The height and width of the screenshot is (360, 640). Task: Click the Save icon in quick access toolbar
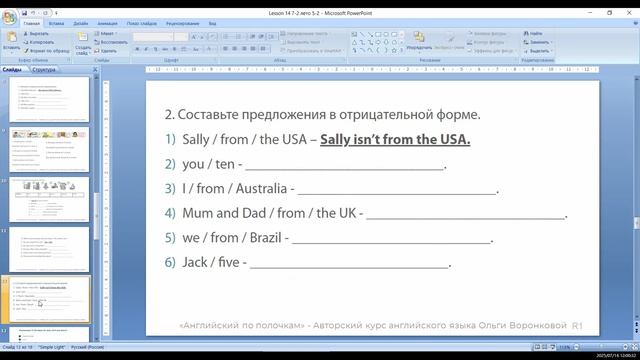pos(24,13)
